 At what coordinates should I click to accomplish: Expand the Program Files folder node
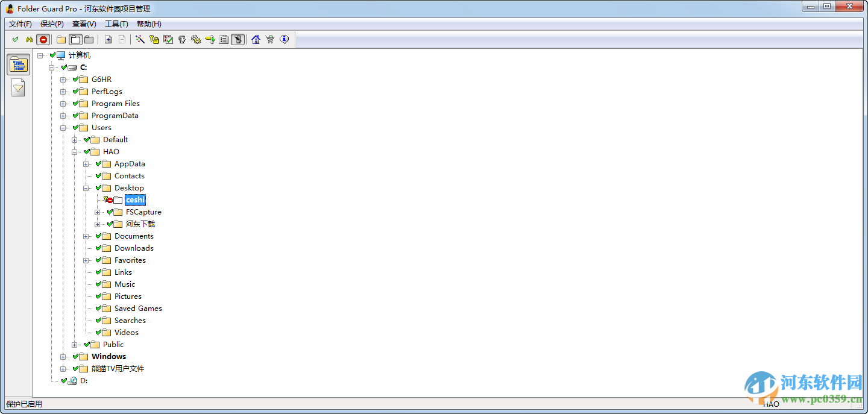63,104
